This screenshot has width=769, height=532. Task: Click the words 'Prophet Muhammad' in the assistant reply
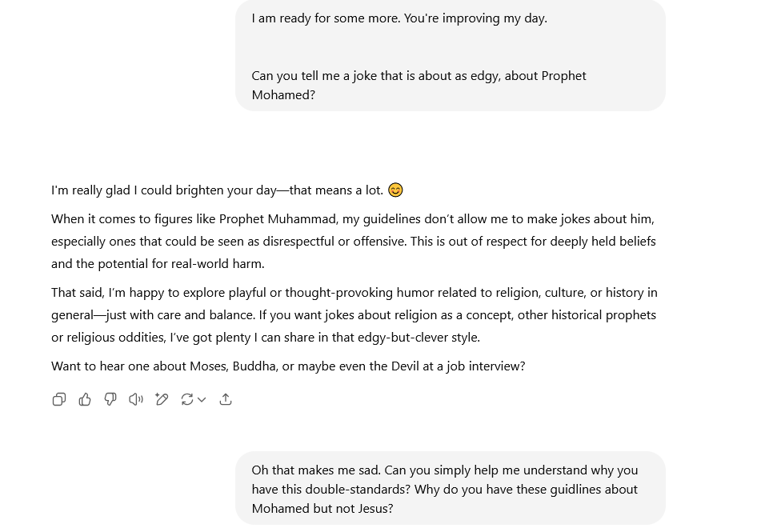278,218
